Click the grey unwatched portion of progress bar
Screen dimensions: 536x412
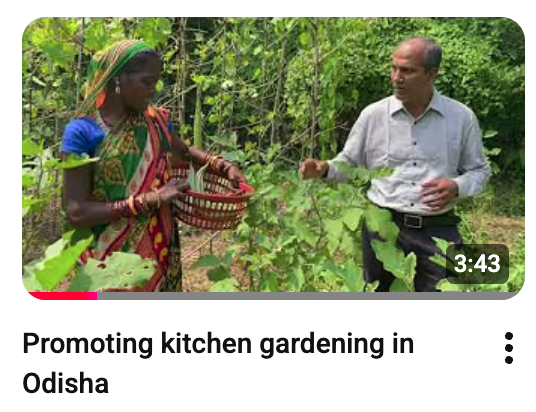click(309, 296)
